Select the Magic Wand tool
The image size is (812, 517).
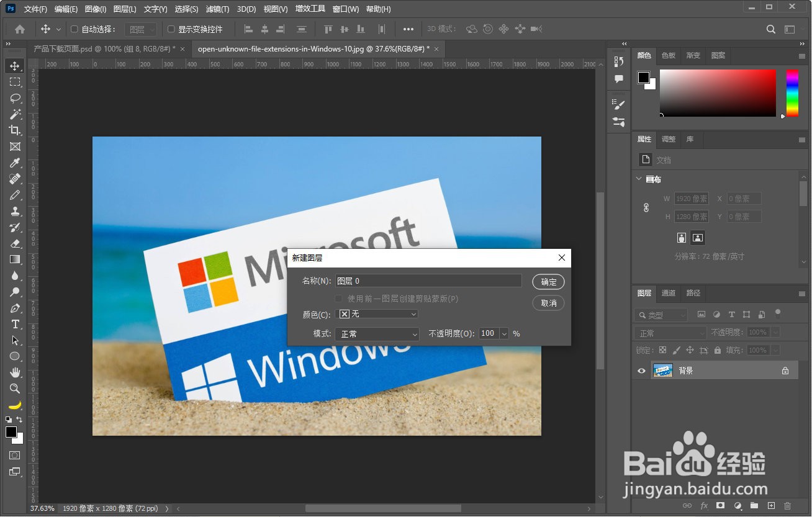tap(15, 114)
